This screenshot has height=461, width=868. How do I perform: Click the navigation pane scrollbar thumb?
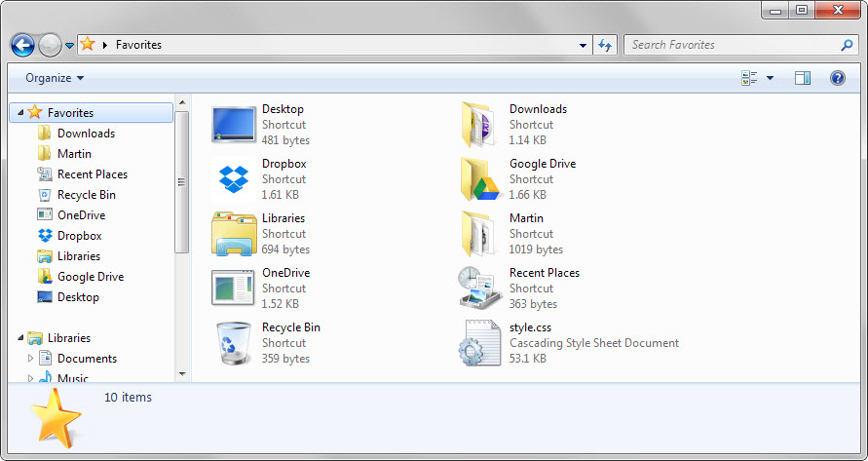[181, 181]
